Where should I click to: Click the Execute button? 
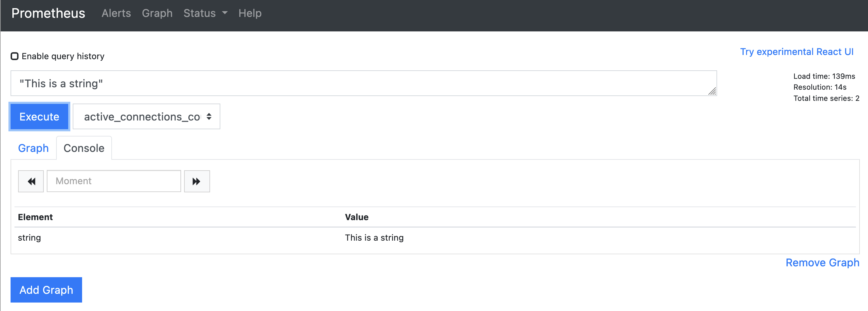40,117
